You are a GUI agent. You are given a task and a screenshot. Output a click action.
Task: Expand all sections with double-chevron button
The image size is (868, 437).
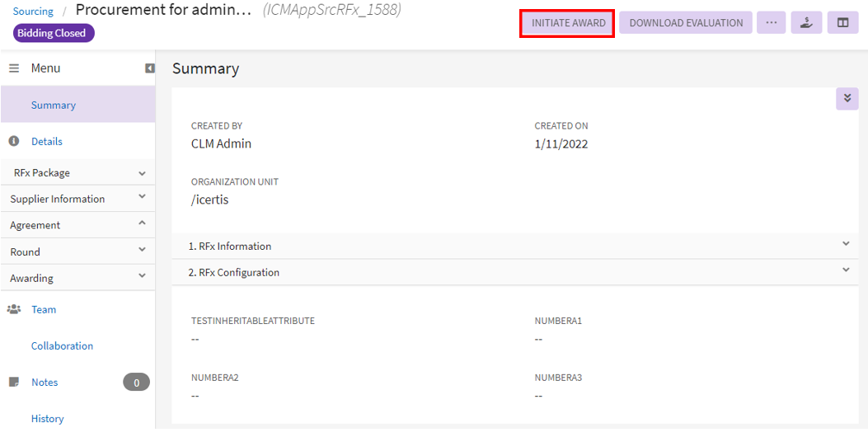pos(847,98)
